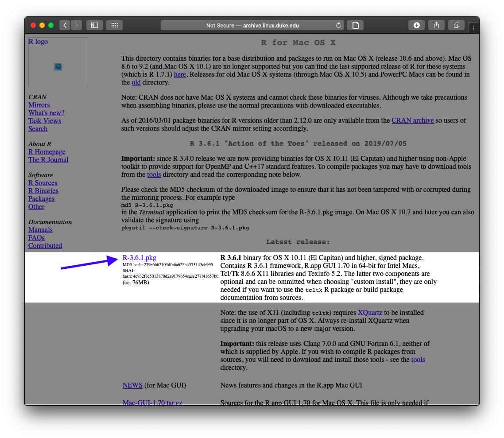
Task: Reload the page with the refresh icon
Action: point(338,25)
